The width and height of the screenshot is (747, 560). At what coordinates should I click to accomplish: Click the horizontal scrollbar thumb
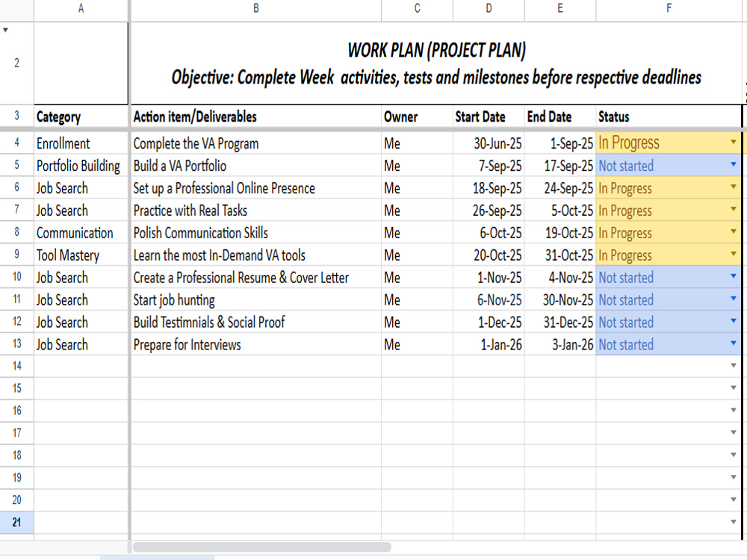pos(262,547)
